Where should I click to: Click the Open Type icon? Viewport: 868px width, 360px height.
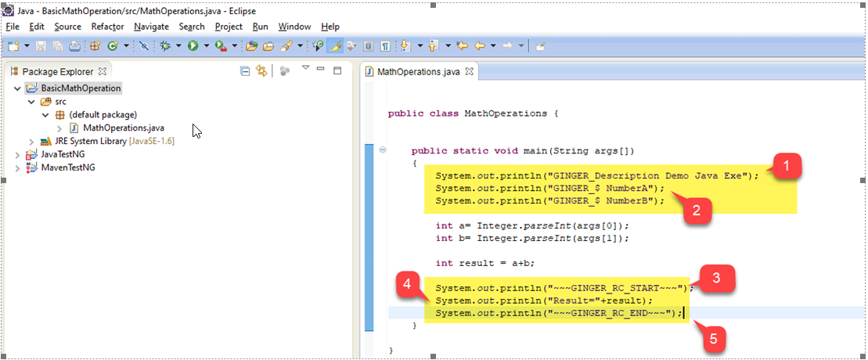252,46
